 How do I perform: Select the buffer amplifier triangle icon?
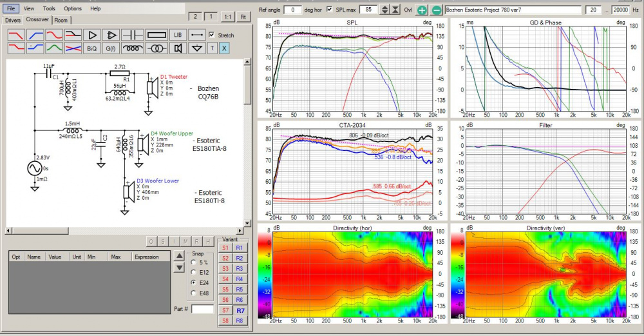coord(91,34)
